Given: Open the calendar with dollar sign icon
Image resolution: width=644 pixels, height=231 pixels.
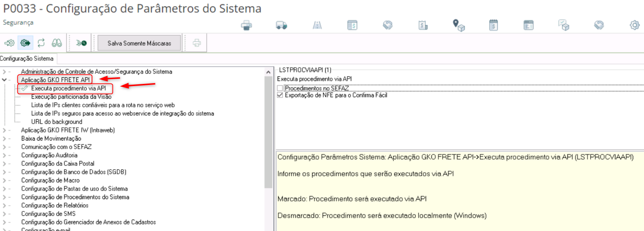Looking at the screenshot, I should pos(493,25).
